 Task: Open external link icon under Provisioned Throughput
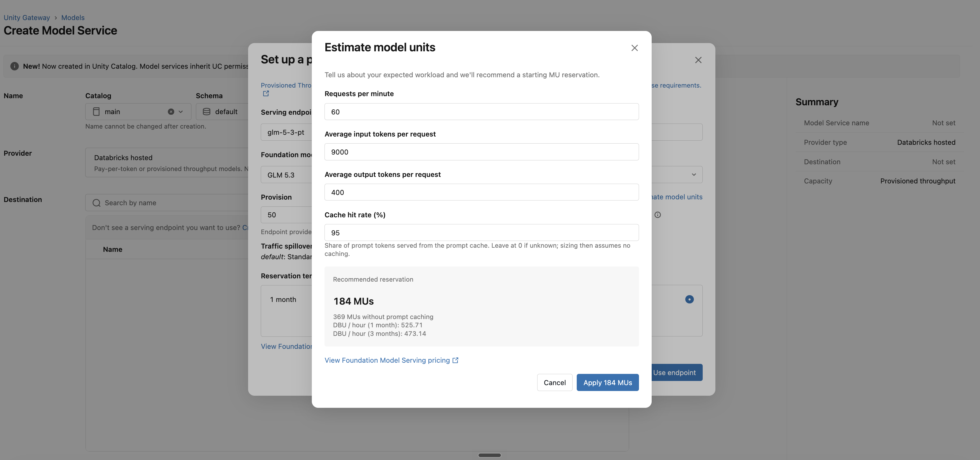click(x=266, y=93)
